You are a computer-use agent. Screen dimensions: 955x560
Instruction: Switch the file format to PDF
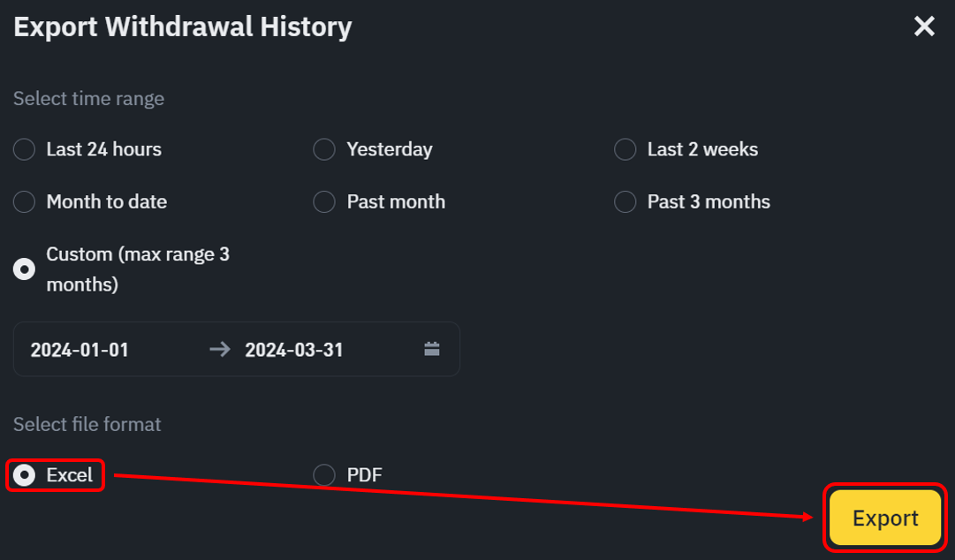click(324, 475)
